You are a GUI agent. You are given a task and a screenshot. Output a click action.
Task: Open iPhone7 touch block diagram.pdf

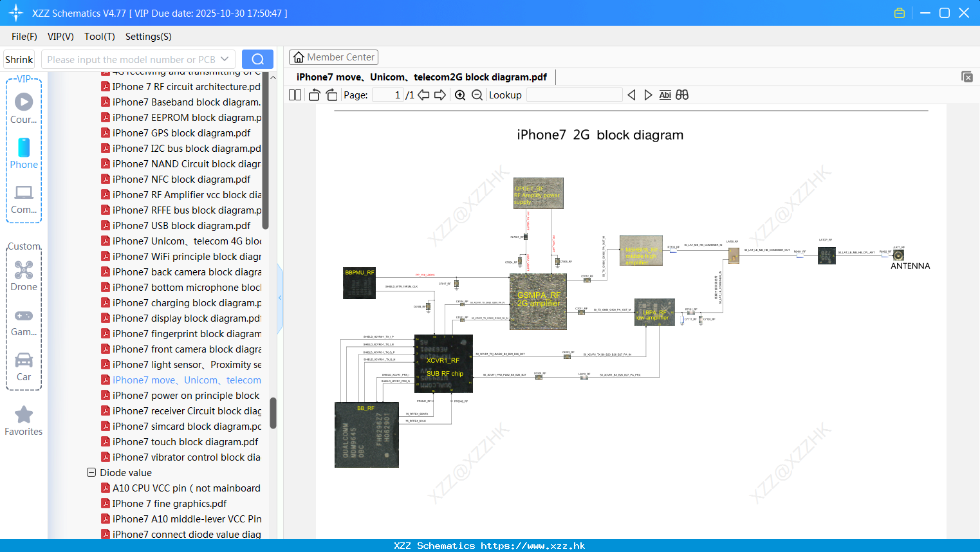(x=180, y=442)
